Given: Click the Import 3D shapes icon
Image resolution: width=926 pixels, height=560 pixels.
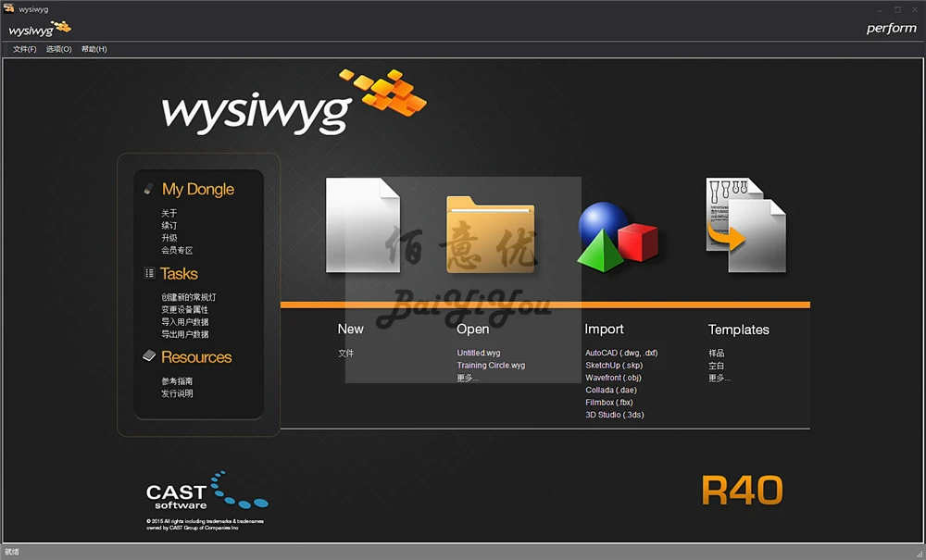Looking at the screenshot, I should [618, 237].
